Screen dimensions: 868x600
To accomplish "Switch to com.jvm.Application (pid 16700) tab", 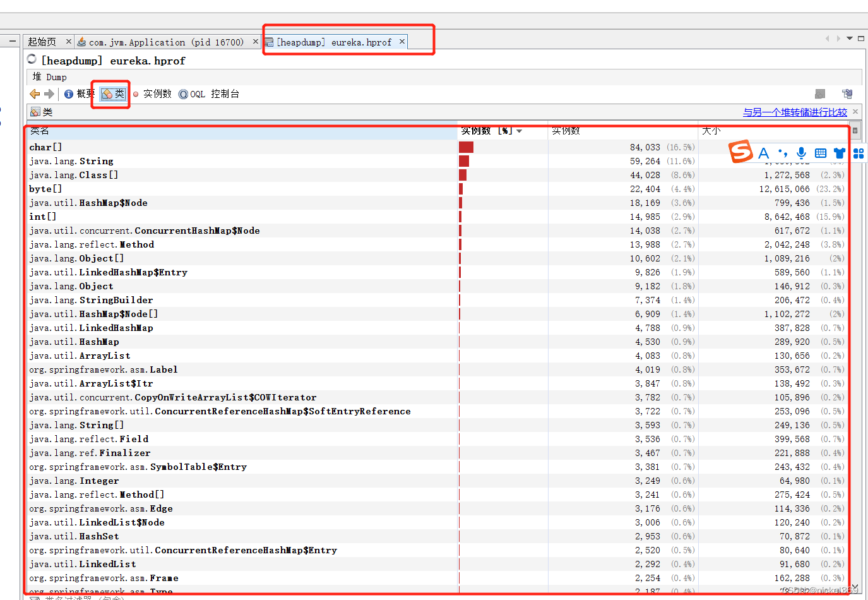I will pyautogui.click(x=166, y=42).
